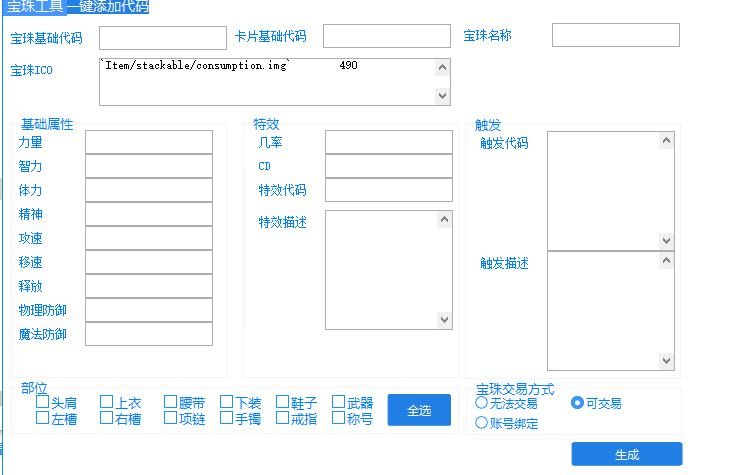Select the 账号绑定 trade option

click(482, 423)
